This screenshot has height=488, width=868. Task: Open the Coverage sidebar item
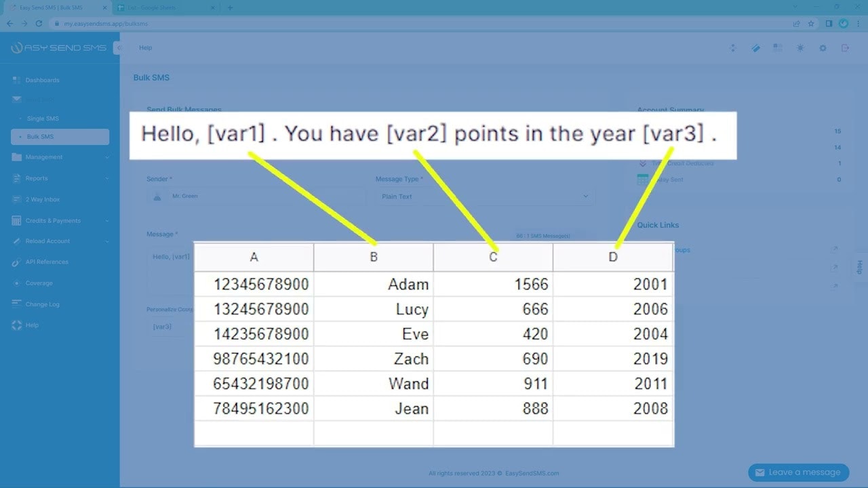(60, 283)
